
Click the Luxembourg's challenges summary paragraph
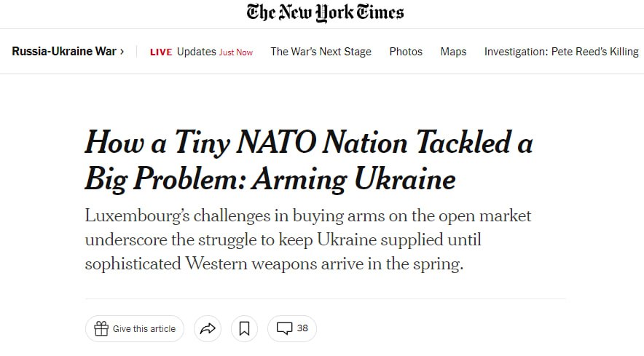(x=308, y=240)
